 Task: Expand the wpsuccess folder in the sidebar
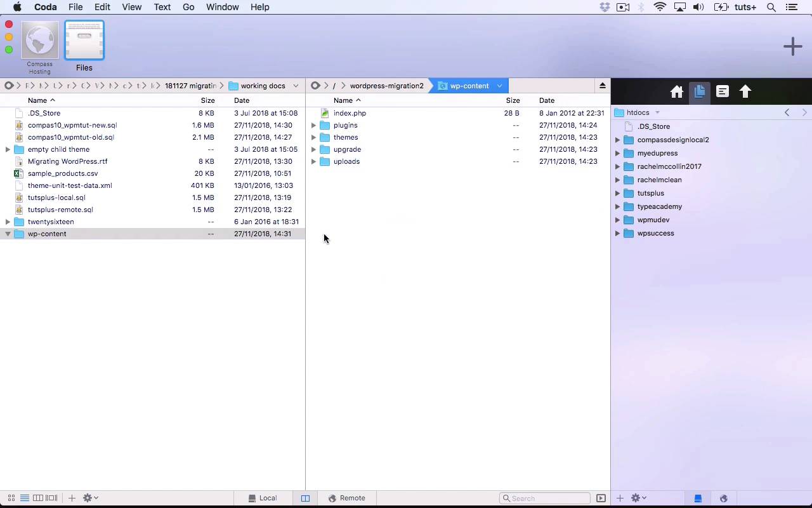click(x=617, y=233)
